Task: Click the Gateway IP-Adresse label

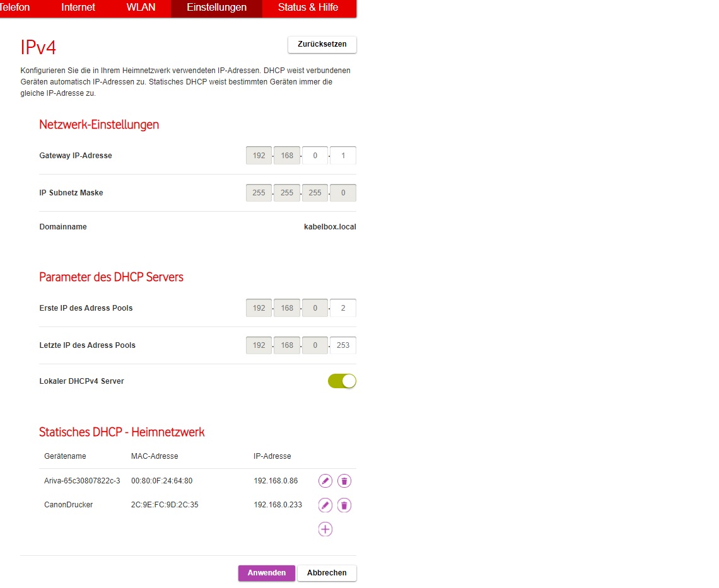Action: coord(76,156)
